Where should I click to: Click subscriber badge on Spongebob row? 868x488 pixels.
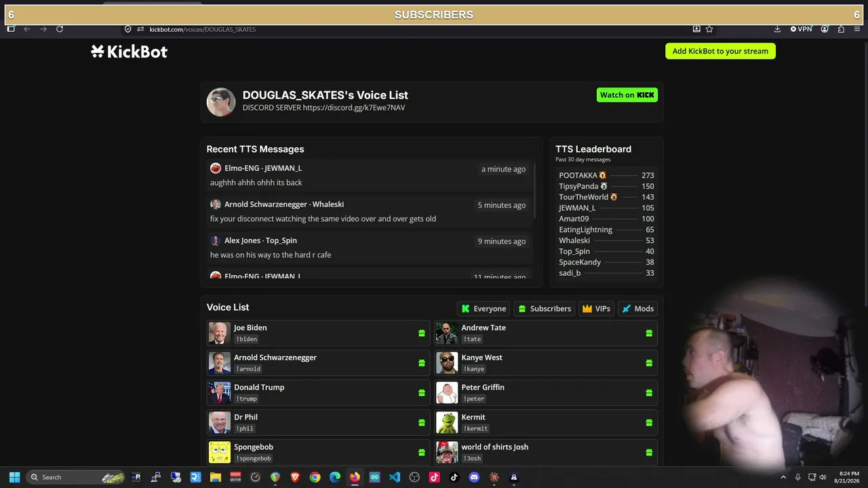pyautogui.click(x=422, y=453)
